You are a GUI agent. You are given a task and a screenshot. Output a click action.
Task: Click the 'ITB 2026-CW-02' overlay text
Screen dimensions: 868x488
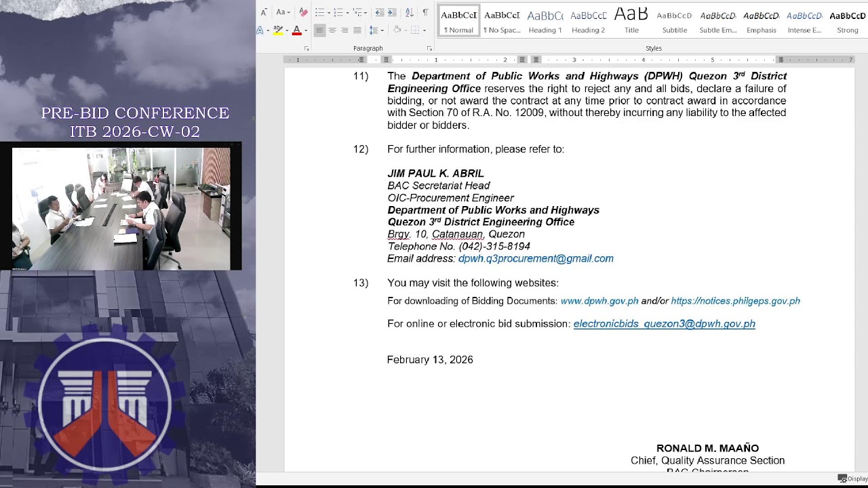135,131
